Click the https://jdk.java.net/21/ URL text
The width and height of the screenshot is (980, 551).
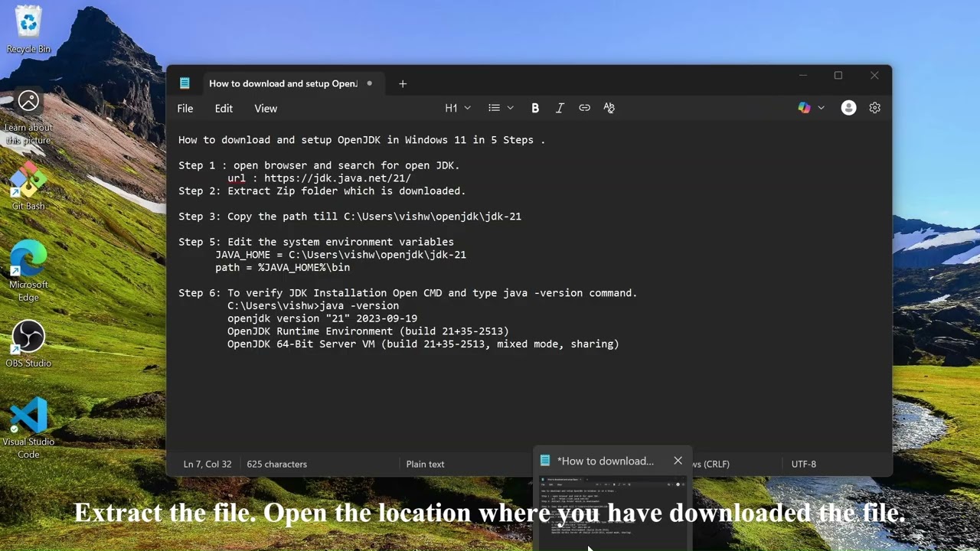pyautogui.click(x=338, y=178)
